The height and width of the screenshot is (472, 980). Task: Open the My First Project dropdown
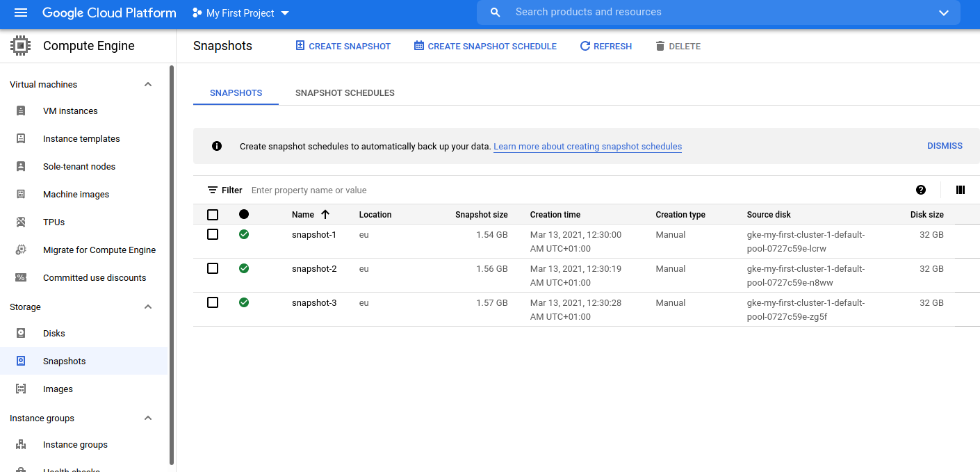click(240, 13)
